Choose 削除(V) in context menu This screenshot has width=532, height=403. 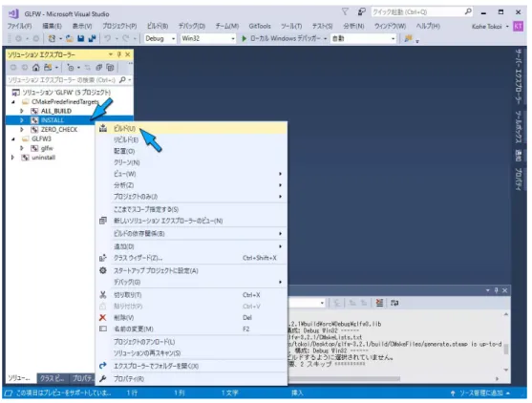pyautogui.click(x=191, y=317)
